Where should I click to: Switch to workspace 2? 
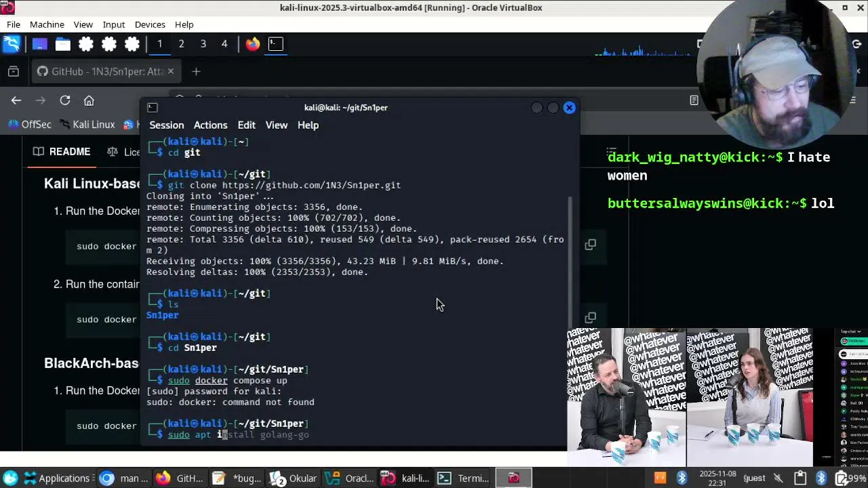click(x=181, y=44)
